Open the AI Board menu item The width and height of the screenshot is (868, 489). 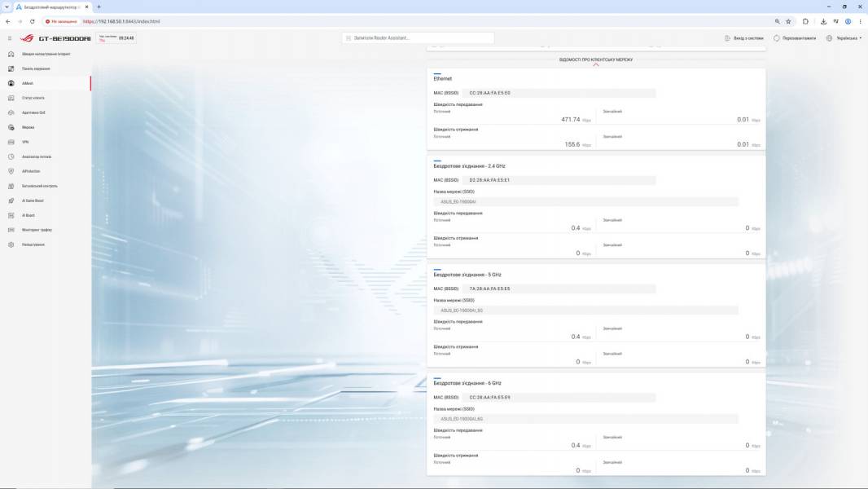click(46, 215)
